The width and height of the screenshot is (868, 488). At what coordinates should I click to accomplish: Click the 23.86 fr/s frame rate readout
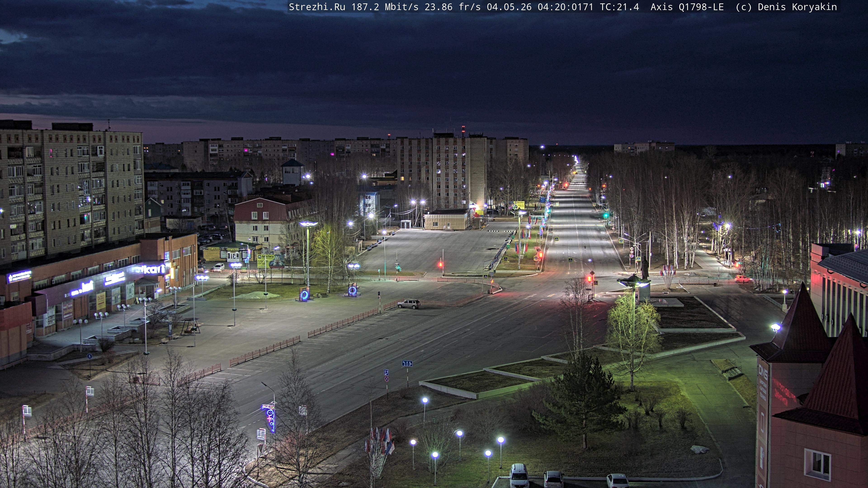[x=453, y=7]
